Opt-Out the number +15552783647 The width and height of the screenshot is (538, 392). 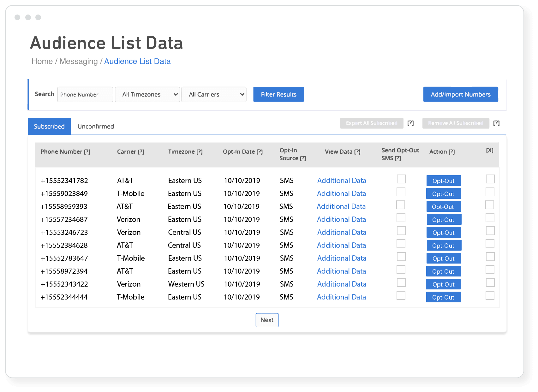(444, 258)
